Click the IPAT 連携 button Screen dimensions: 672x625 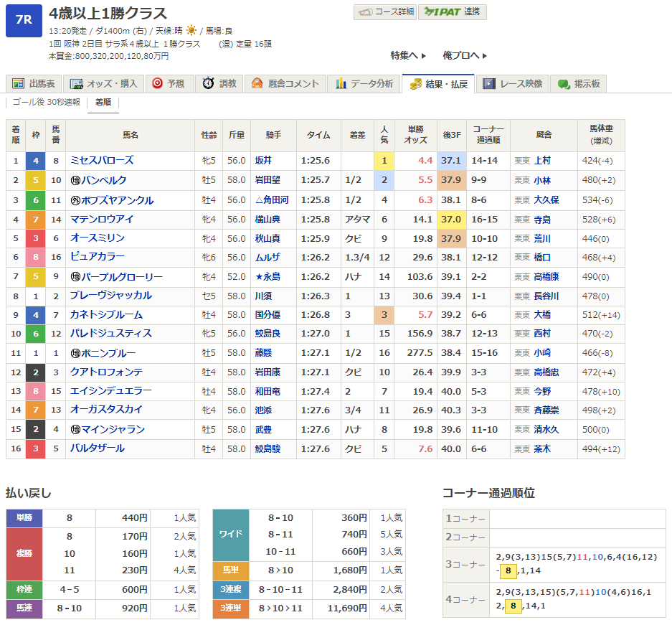pyautogui.click(x=452, y=12)
